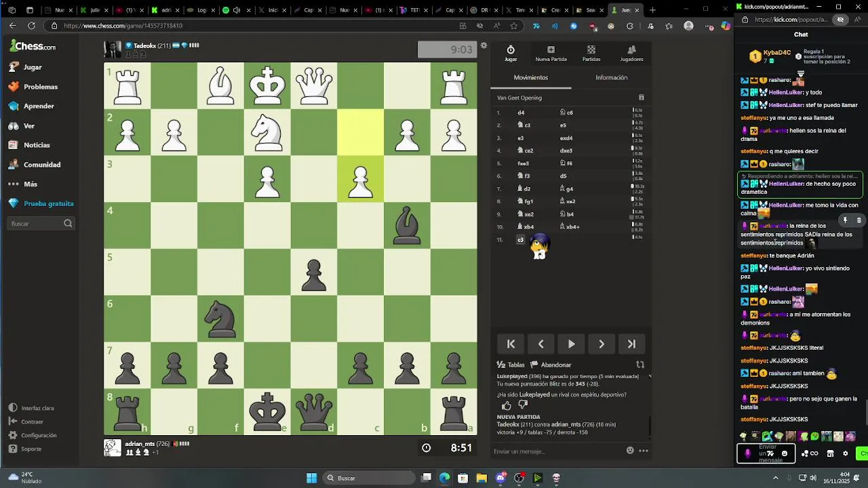Open board settings gear next to clock
This screenshot has width=868, height=488.
click(x=484, y=46)
